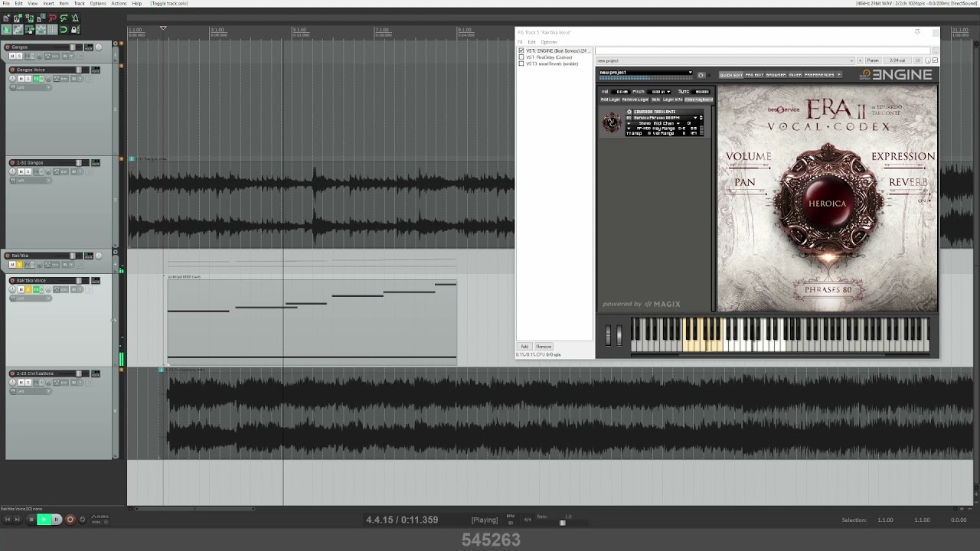
Task: Click the Param button in FX window
Action: tap(872, 60)
